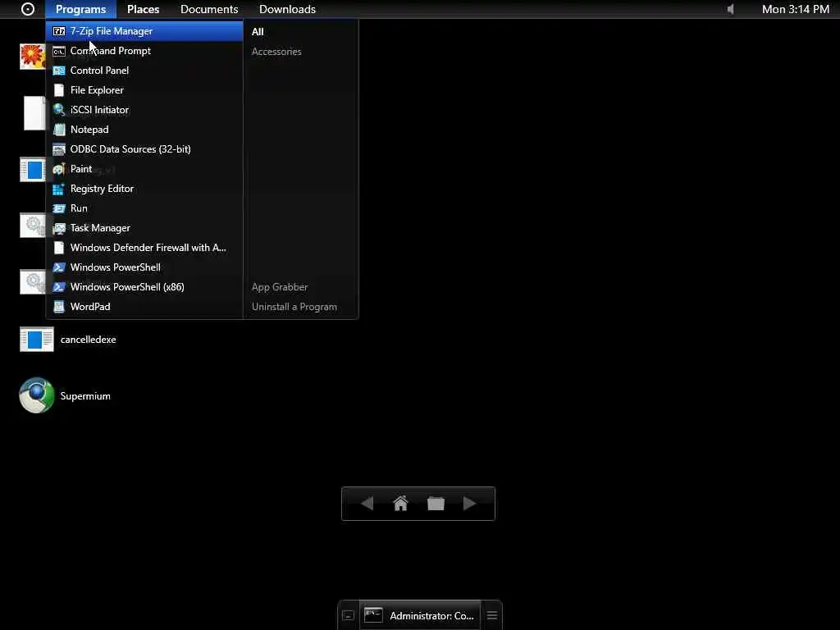Click the Windows PowerShell icon

59,267
